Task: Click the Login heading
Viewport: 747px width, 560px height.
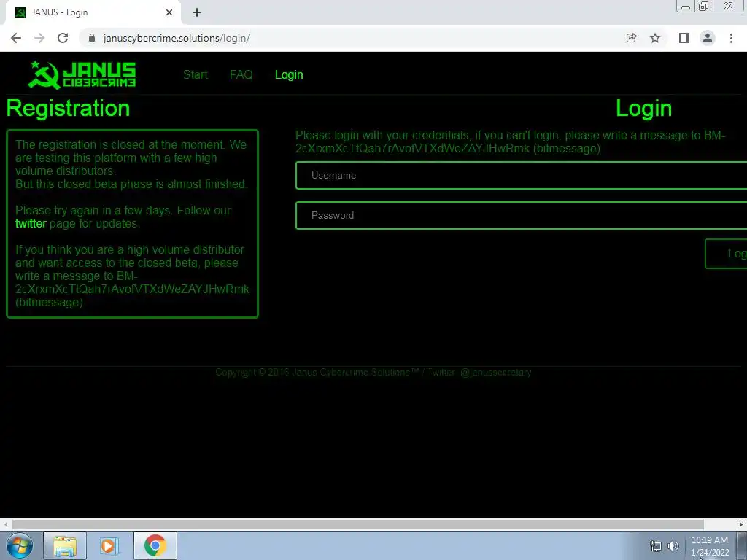Action: (x=643, y=109)
